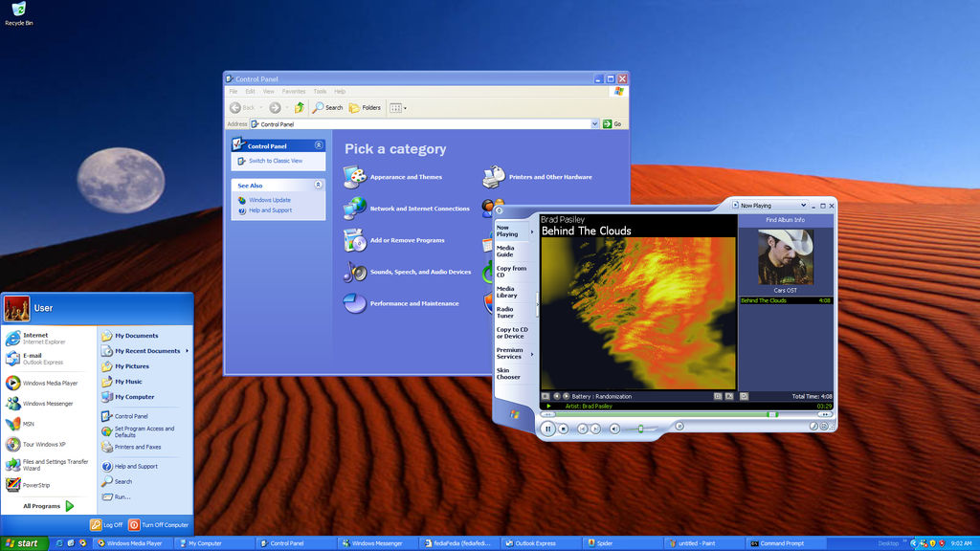Switch to Command Prompt taskbar button

(784, 543)
